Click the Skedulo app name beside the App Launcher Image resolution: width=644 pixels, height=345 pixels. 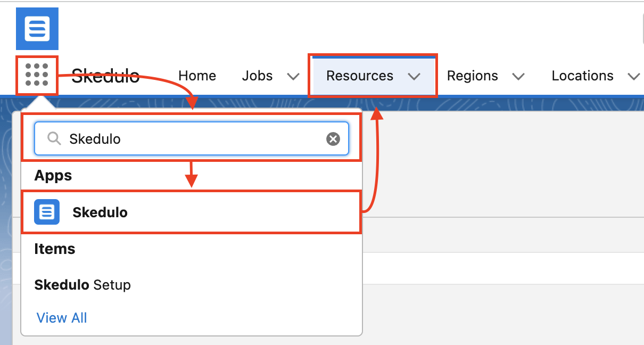coord(105,76)
